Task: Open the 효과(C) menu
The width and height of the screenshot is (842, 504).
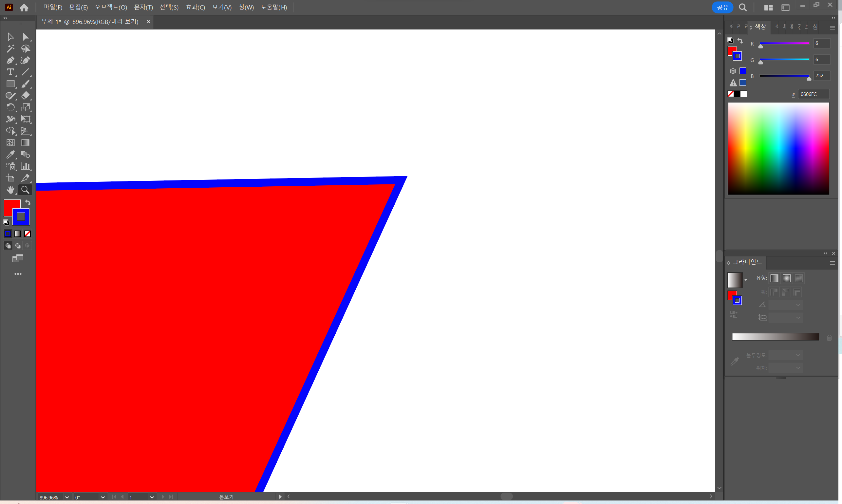Action: tap(195, 7)
